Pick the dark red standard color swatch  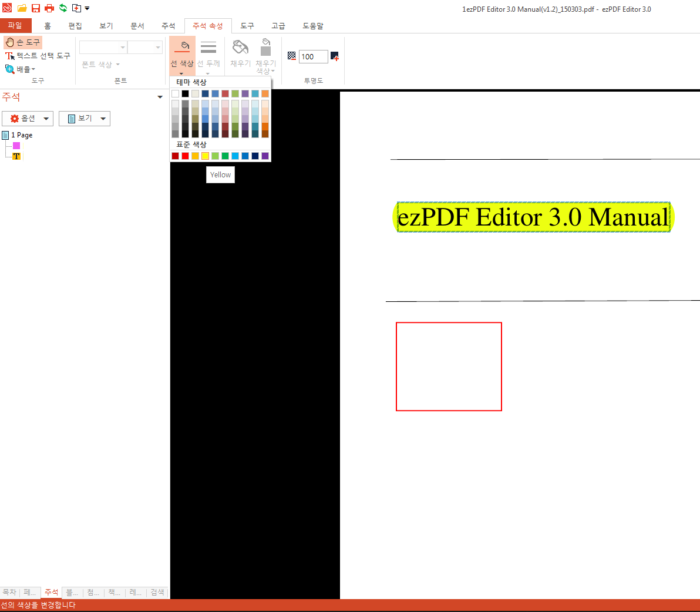tap(175, 156)
